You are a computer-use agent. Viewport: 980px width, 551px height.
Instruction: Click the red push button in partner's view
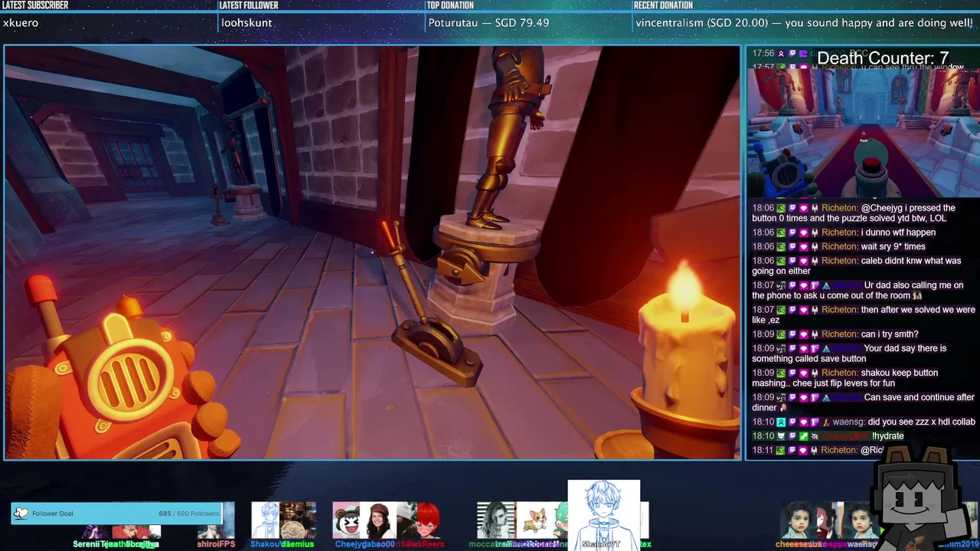point(871,165)
